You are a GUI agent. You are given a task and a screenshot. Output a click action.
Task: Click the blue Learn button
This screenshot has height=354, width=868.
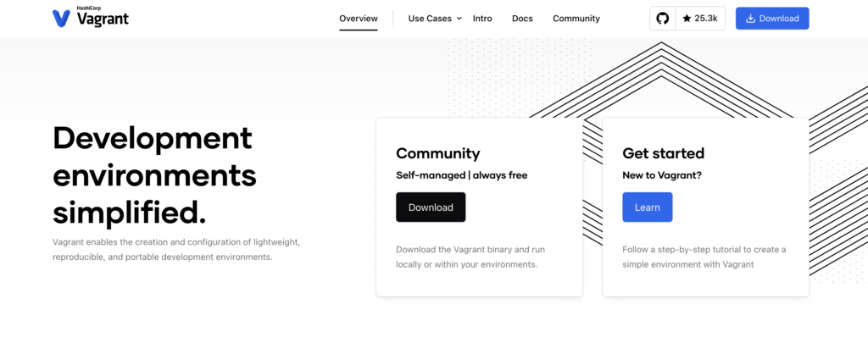tap(647, 207)
